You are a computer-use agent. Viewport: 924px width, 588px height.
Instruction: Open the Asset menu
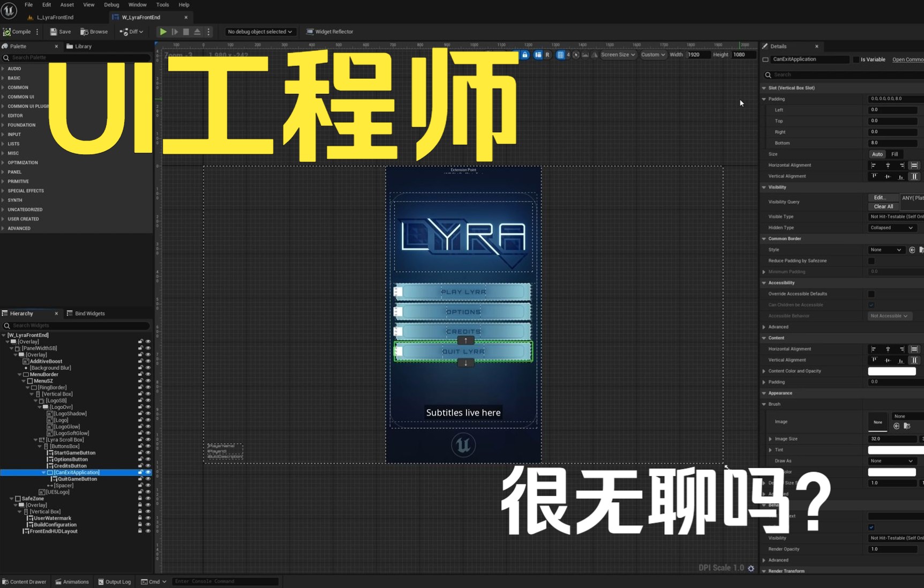(67, 5)
